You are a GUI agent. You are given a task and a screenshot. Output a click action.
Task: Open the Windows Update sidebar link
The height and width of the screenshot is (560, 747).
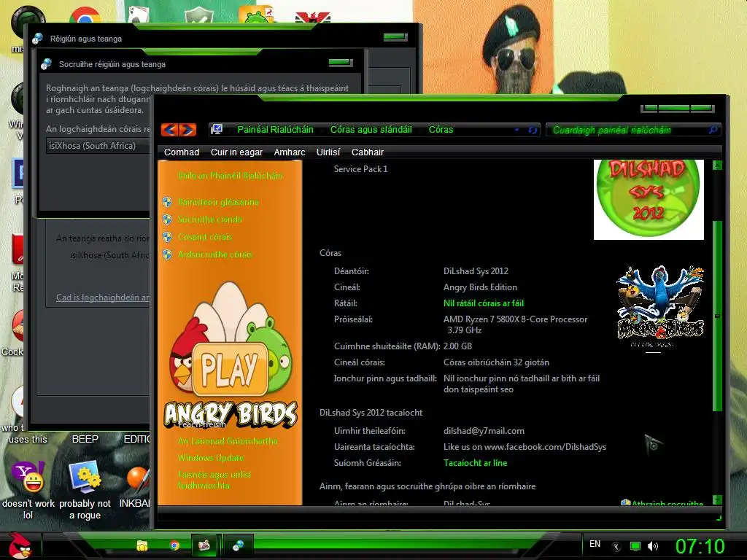tap(211, 458)
